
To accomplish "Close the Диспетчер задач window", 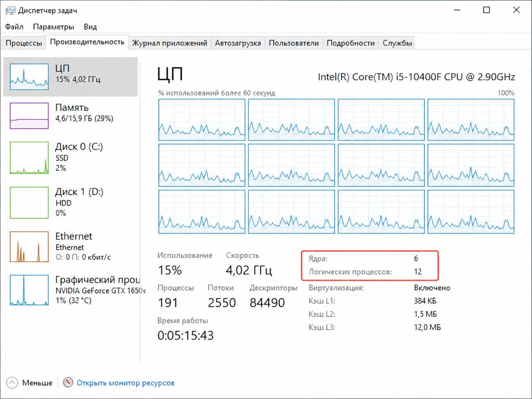I will tap(516, 10).
